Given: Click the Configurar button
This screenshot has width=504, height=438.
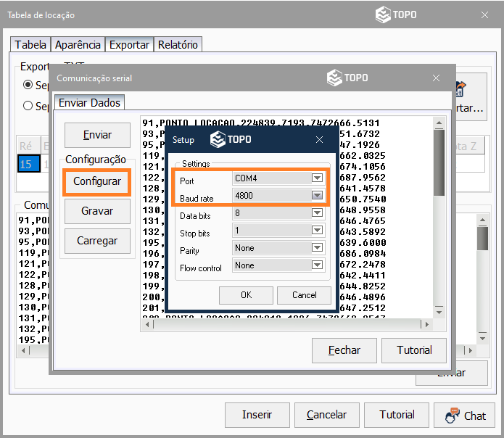Looking at the screenshot, I should (x=97, y=181).
